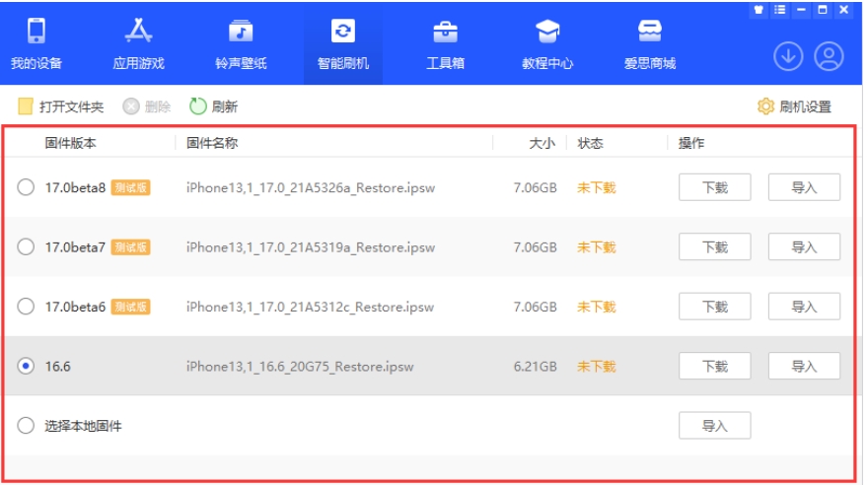The width and height of the screenshot is (868, 485).
Task: Select the 17.0beta8 firmware radio button
Action: (27, 187)
